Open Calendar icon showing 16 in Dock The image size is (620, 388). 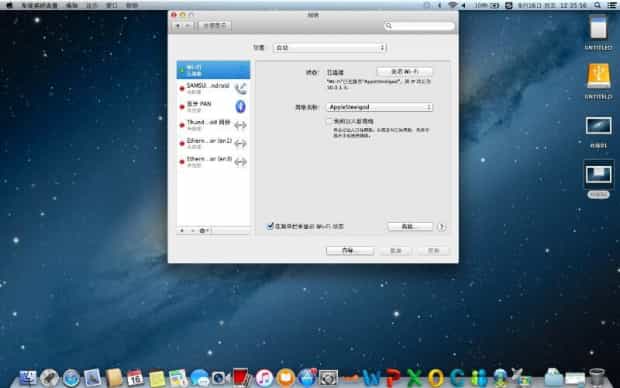(x=135, y=378)
